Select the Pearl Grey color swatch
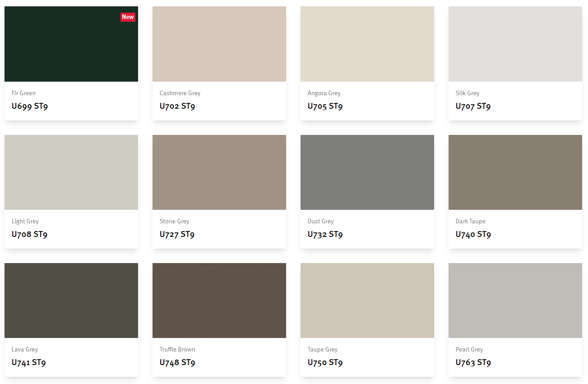 pos(515,301)
